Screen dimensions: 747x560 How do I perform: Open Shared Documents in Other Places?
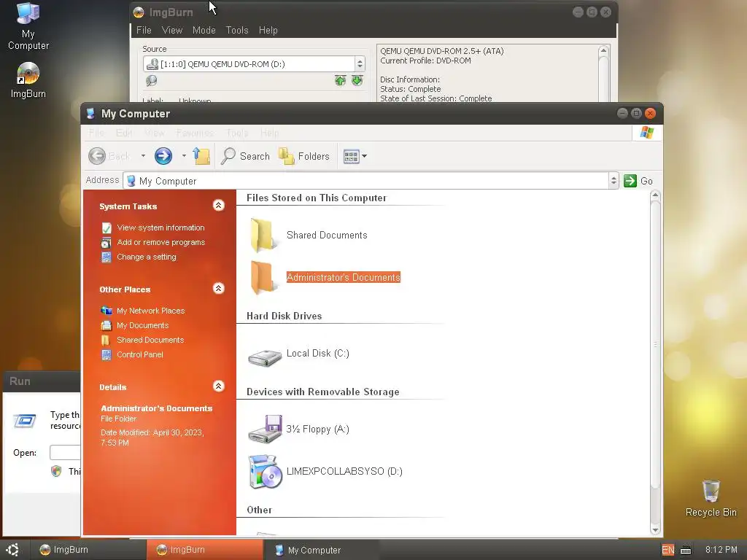click(x=150, y=340)
